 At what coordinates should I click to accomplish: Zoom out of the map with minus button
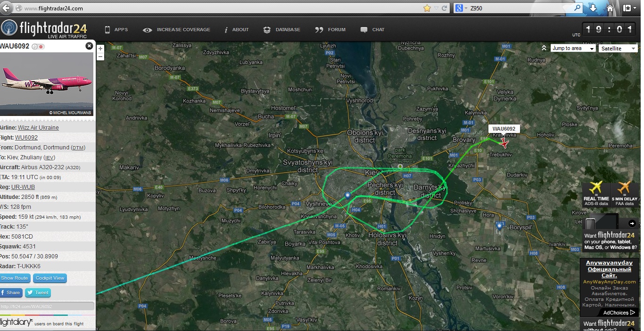point(100,57)
